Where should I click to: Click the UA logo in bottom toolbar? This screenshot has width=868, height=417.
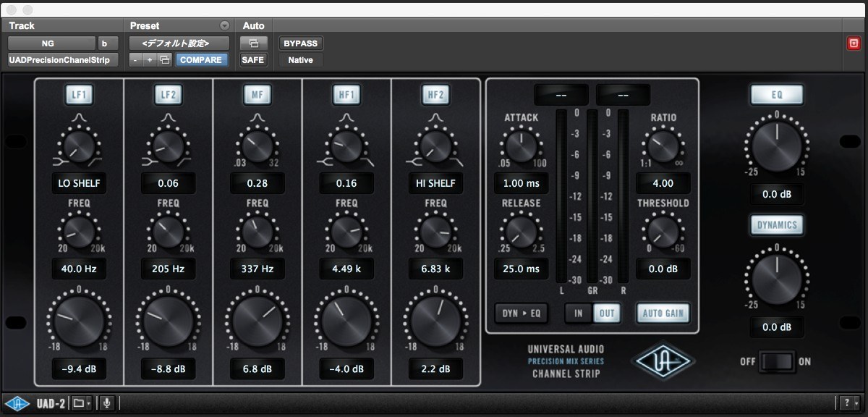[x=16, y=403]
